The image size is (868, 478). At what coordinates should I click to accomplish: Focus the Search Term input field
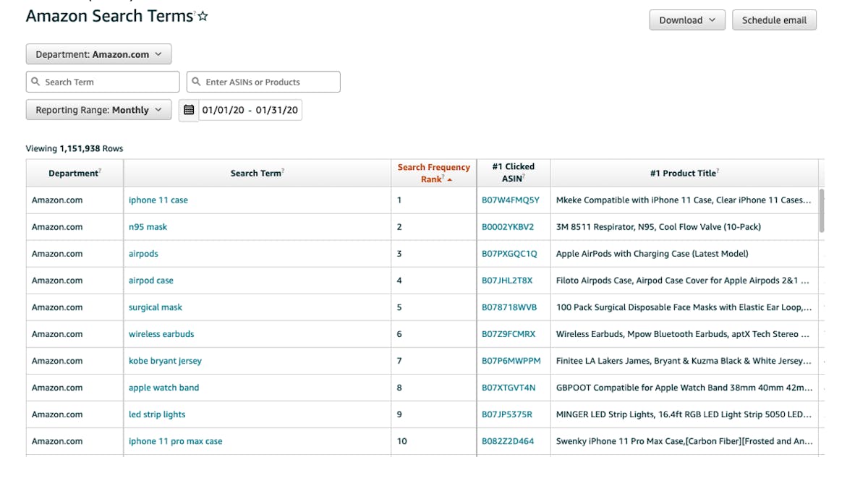coord(103,82)
